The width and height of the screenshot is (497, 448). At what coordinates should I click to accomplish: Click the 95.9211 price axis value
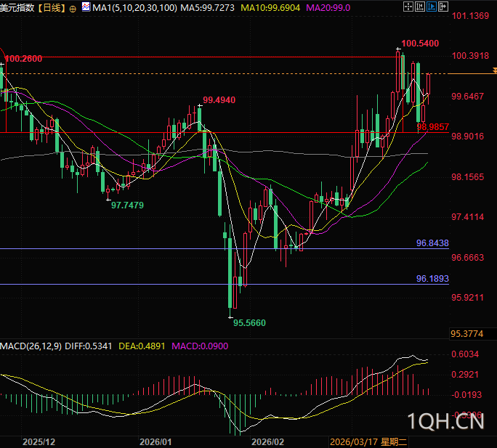coord(467,298)
